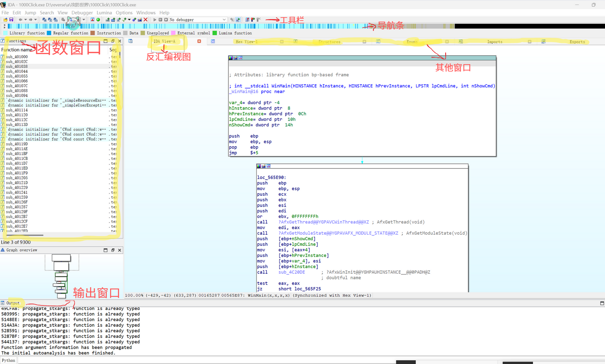This screenshot has height=364, width=605.
Task: Open the Jump forward history dropdown arrow
Action: pos(35,20)
